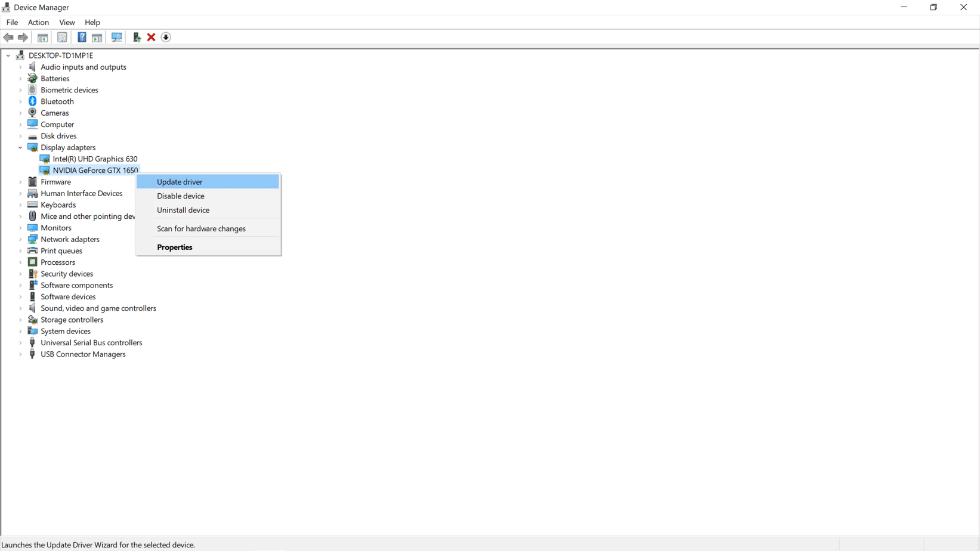Click the Back arrow toolbar icon
980x551 pixels.
(x=8, y=38)
